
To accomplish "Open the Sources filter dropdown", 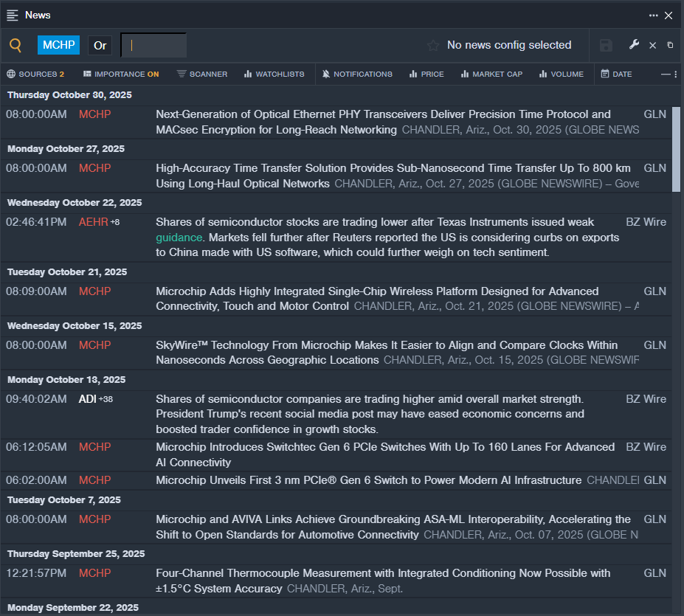I will pos(35,75).
